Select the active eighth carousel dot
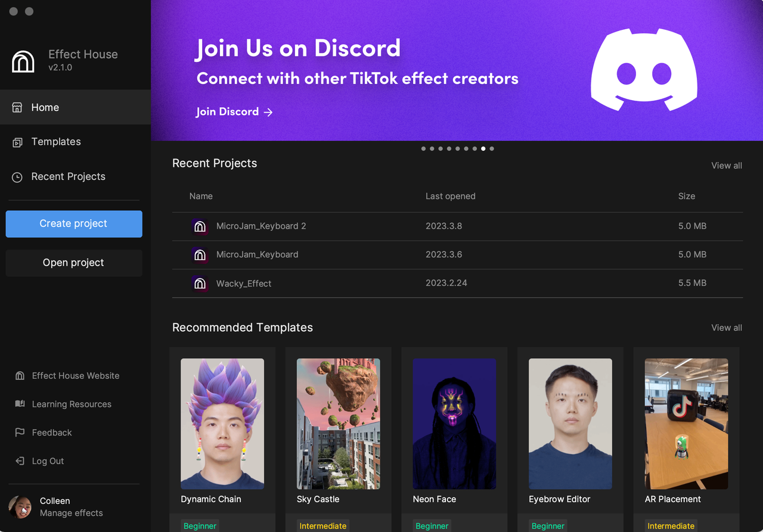This screenshot has height=532, width=763. (x=483, y=149)
